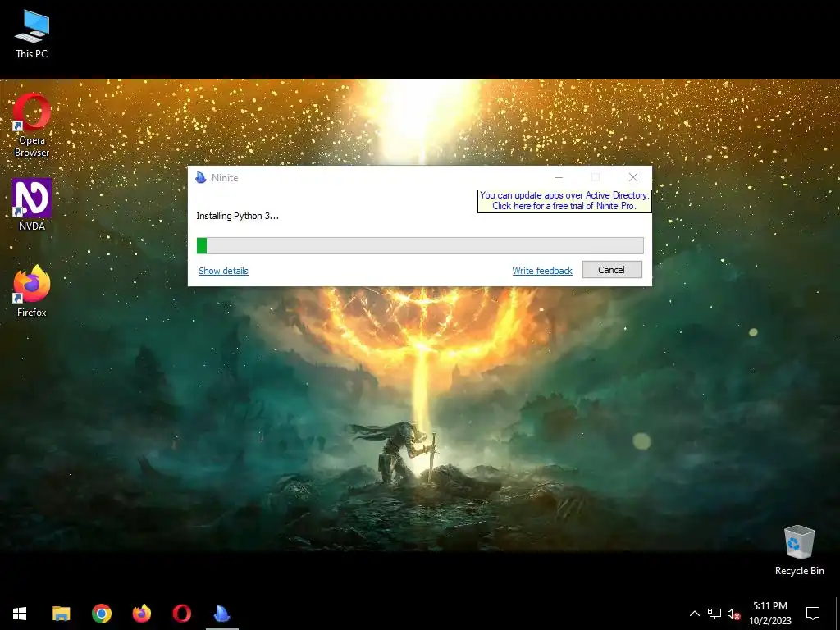Select the NVDA desktop shortcut
The width and height of the screenshot is (840, 630).
click(32, 204)
